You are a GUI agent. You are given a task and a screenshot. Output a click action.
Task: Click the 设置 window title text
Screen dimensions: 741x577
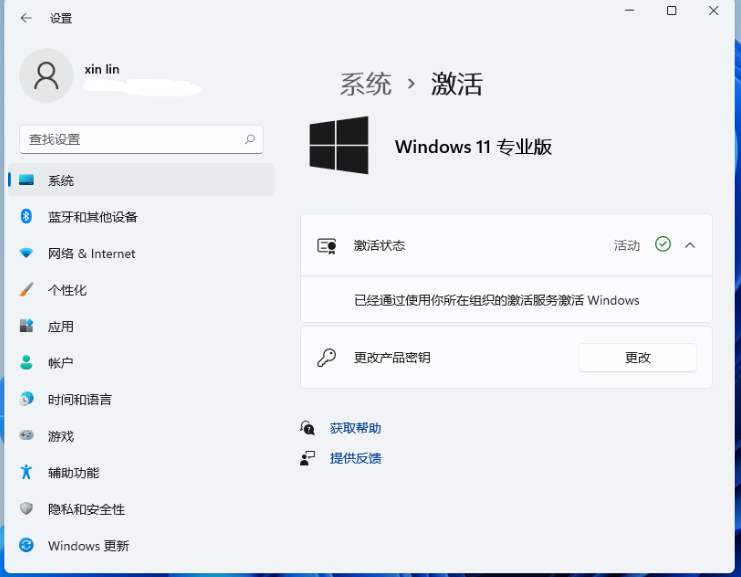point(61,18)
